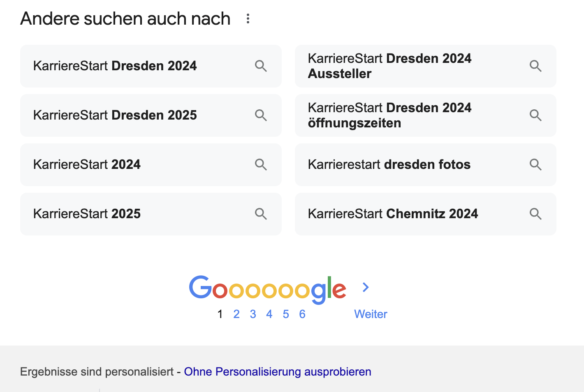This screenshot has width=584, height=392.
Task: Click the search icon for Dresden 2024 Aussteller
Action: click(535, 66)
